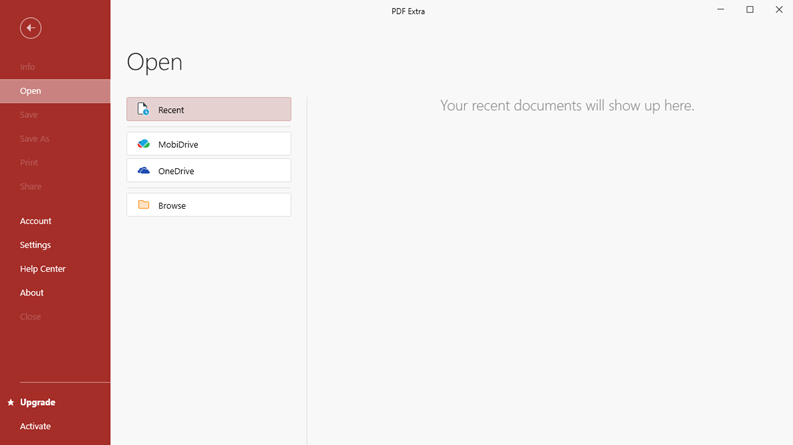This screenshot has height=445, width=793.
Task: Select Info in the sidebar
Action: [55, 67]
